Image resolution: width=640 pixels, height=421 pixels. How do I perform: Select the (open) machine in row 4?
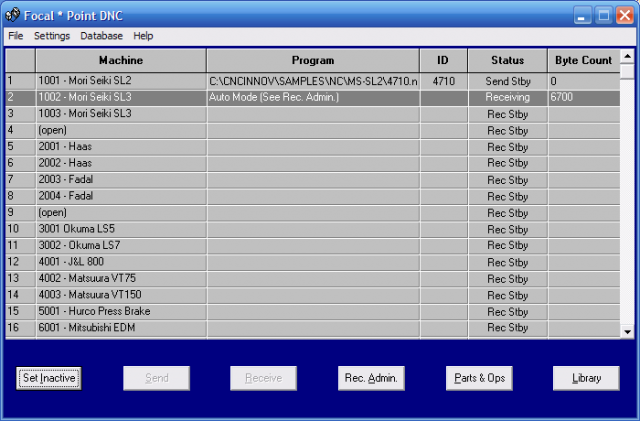[121, 130]
